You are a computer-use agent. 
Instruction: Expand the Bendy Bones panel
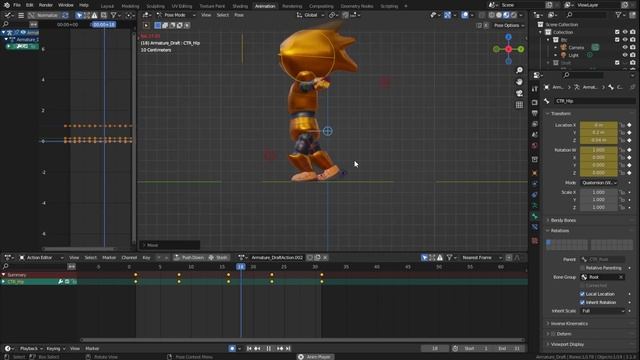pos(563,220)
